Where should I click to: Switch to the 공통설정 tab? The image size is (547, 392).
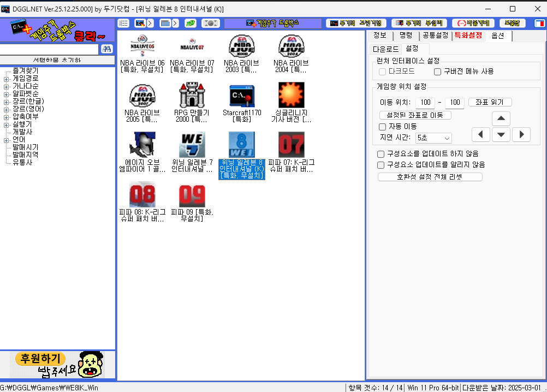436,35
